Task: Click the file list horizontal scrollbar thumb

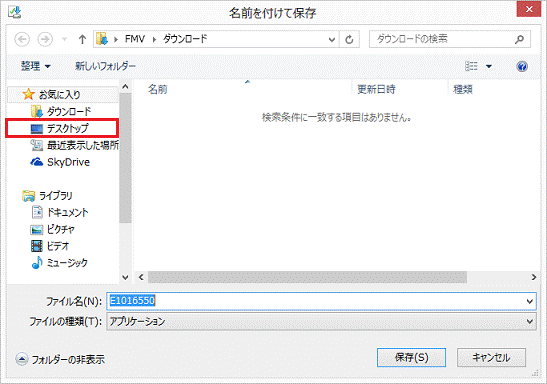Action: [307, 277]
